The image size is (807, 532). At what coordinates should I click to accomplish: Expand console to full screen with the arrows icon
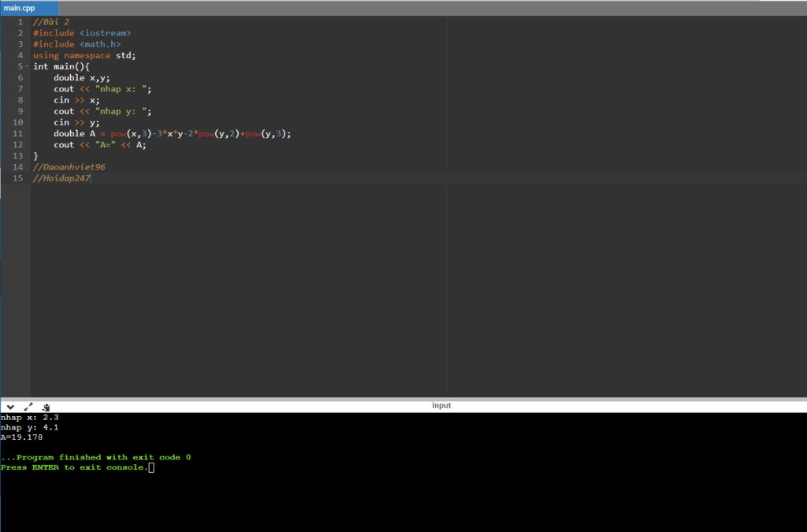pos(28,407)
